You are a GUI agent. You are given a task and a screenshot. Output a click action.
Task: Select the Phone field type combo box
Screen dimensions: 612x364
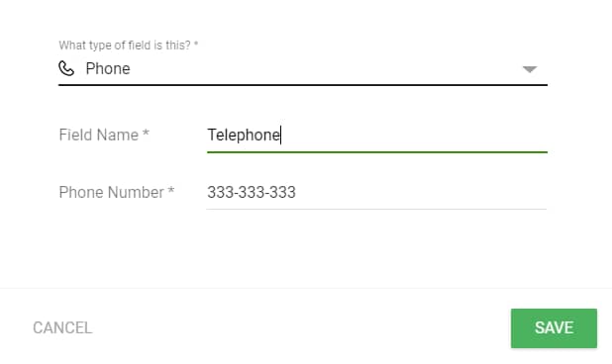[303, 69]
